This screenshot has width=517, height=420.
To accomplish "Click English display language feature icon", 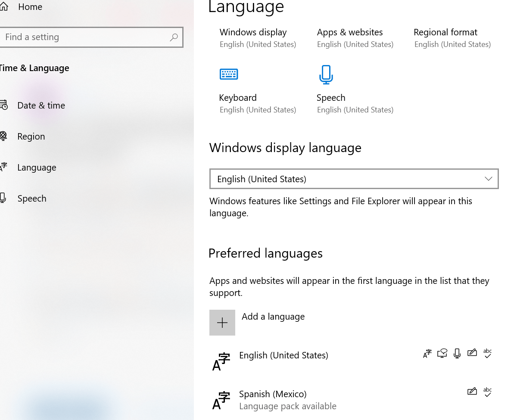I will [427, 354].
